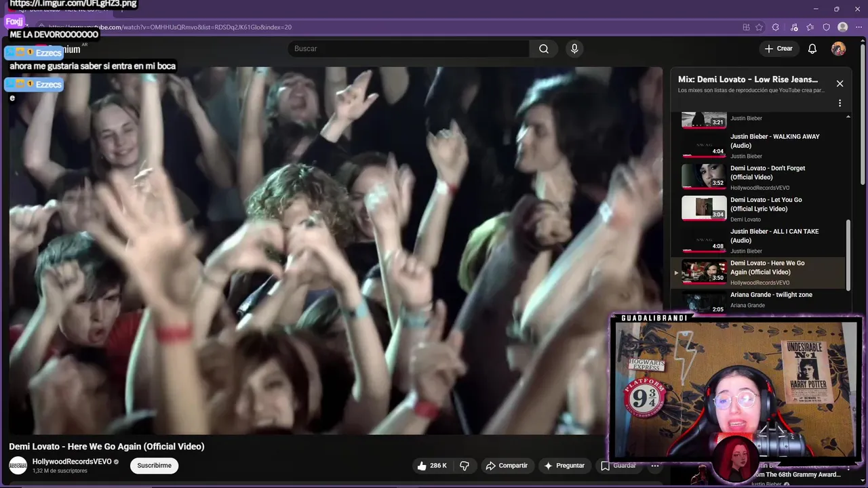868x488 pixels.
Task: Click the Mix: Demi Lovato - Low Rise Jeans title
Action: pos(748,79)
